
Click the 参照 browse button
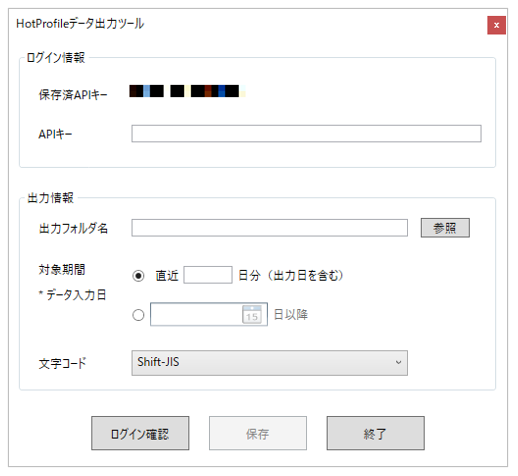(445, 228)
